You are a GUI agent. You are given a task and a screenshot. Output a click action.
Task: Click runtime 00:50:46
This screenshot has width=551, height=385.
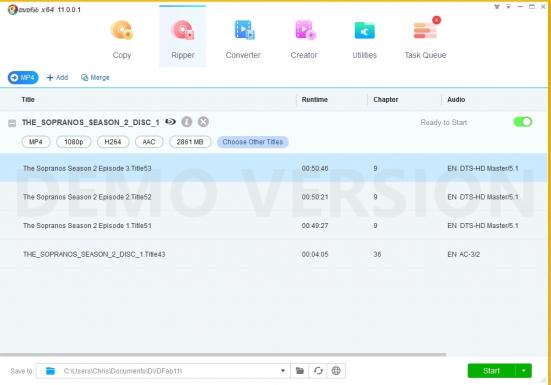tap(315, 168)
